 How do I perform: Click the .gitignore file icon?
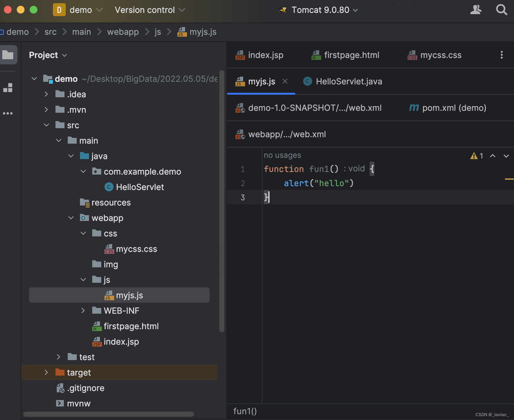60,388
